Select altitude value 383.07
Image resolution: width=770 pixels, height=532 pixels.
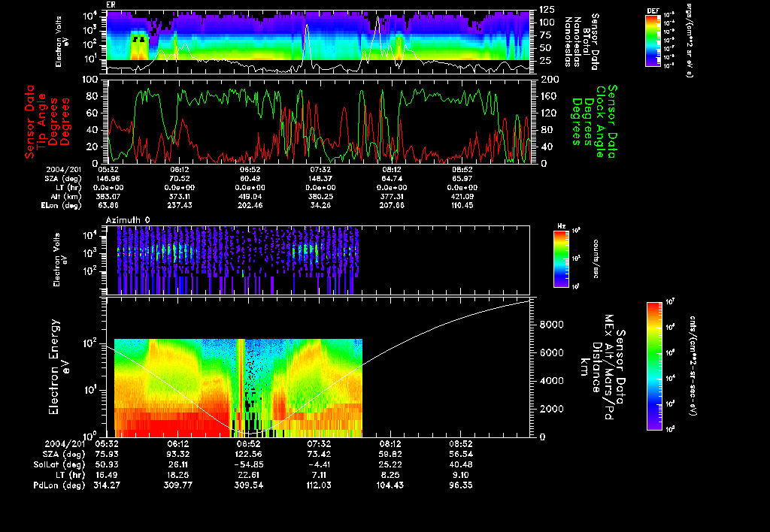110,196
